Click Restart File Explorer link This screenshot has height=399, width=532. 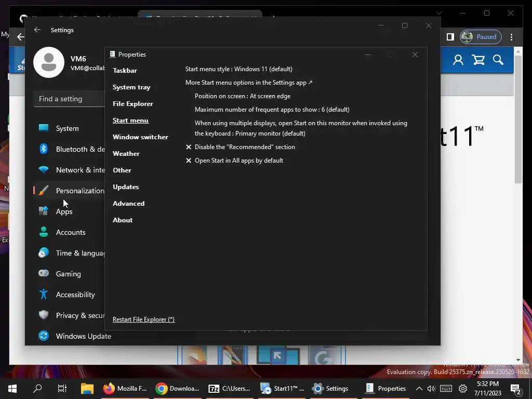coord(143,320)
